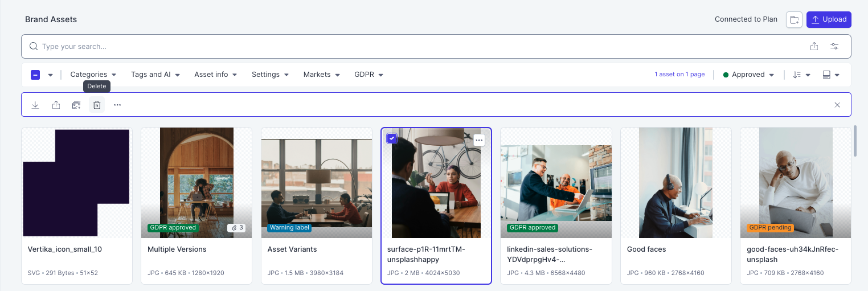Click the 1 asset on 1 page link
Image resolution: width=868 pixels, height=291 pixels.
point(679,75)
